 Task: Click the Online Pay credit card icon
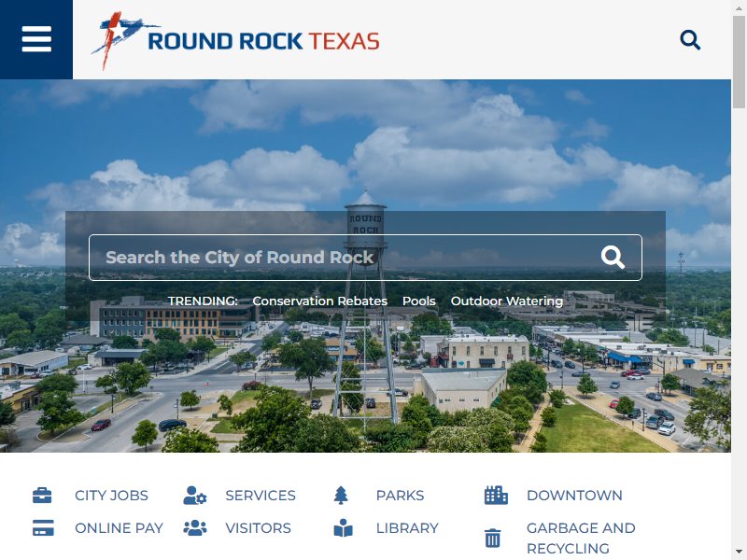point(43,527)
